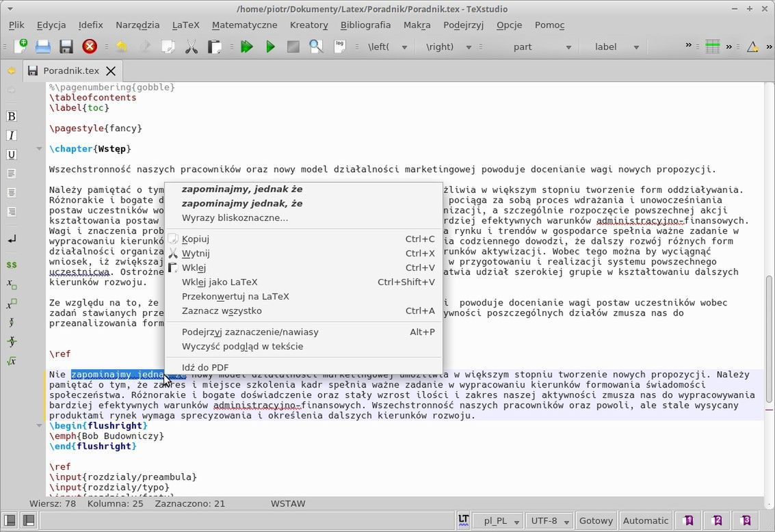Toggle bookmark 1 in the status bar
This screenshot has height=532, width=775.
coord(688,520)
